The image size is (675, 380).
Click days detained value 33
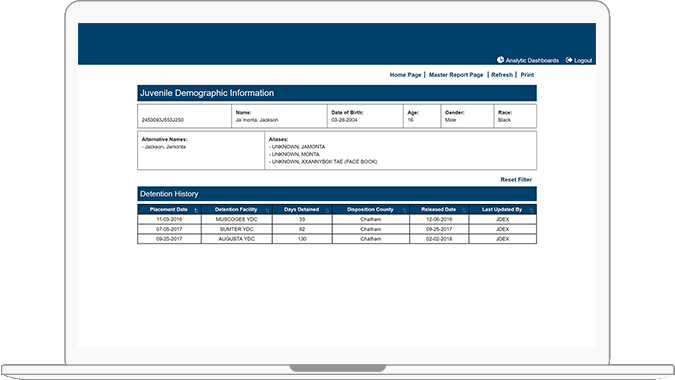point(302,219)
